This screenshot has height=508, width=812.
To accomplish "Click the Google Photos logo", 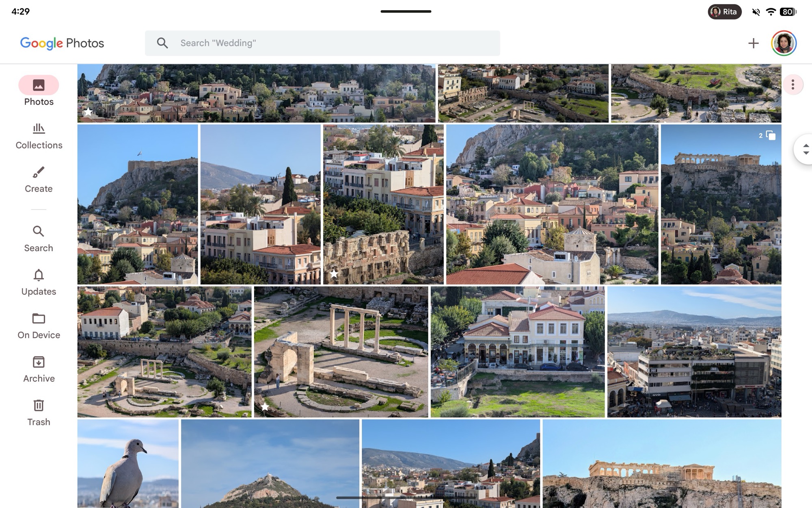I will tap(62, 43).
